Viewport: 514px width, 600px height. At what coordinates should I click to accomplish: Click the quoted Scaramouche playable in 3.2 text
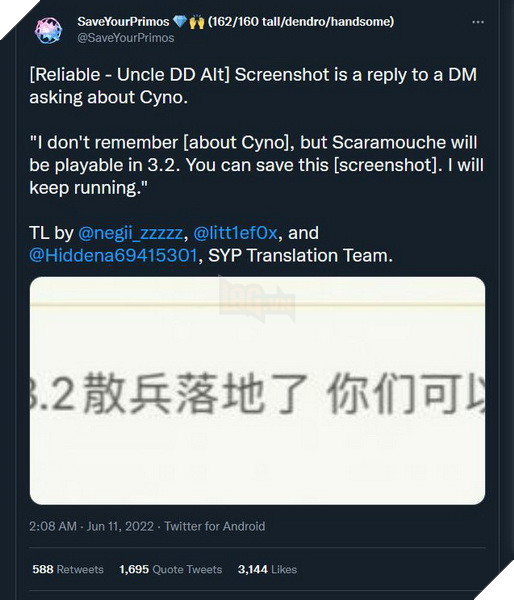click(x=256, y=165)
